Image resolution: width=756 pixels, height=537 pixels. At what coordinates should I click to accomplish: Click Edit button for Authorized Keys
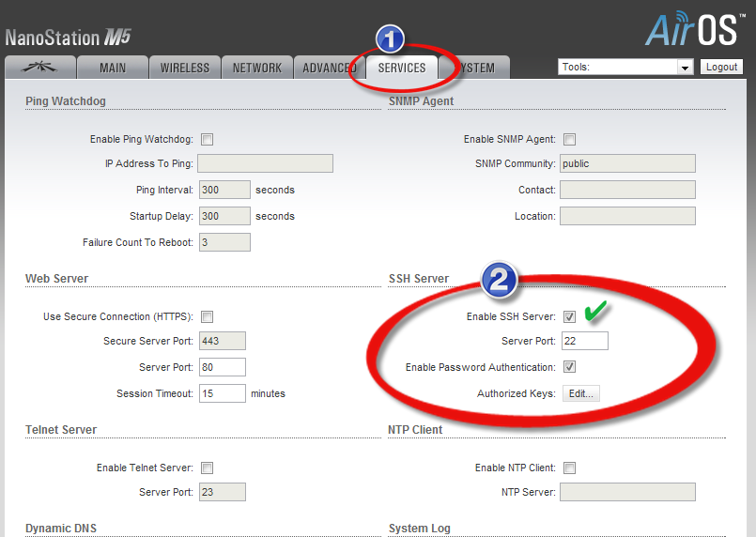pyautogui.click(x=581, y=393)
